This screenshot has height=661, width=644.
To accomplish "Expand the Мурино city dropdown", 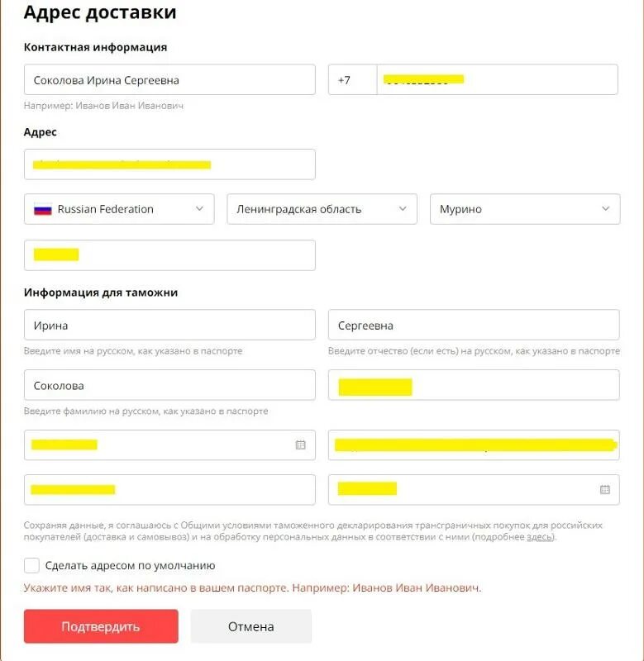I will pyautogui.click(x=606, y=209).
